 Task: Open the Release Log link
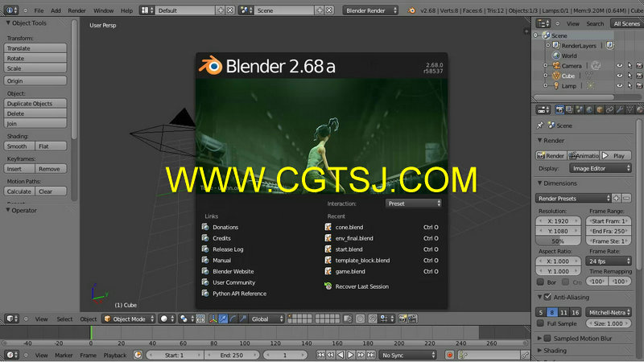228,249
